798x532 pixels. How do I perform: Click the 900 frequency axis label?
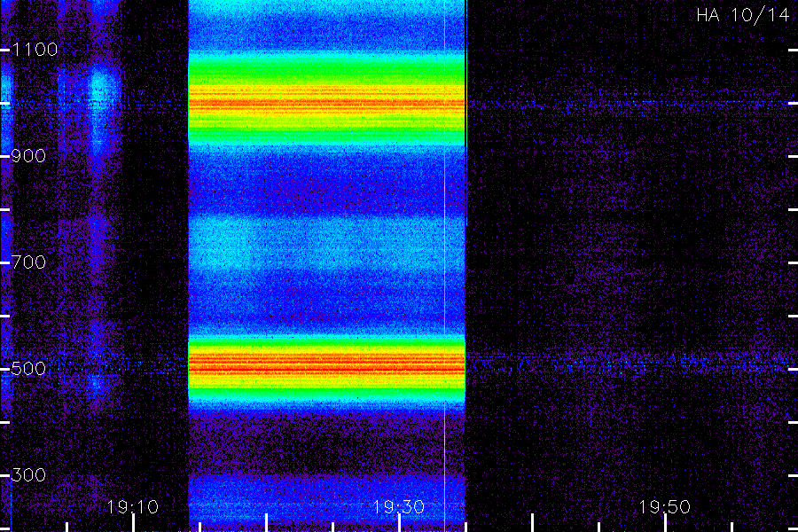[x=28, y=156]
